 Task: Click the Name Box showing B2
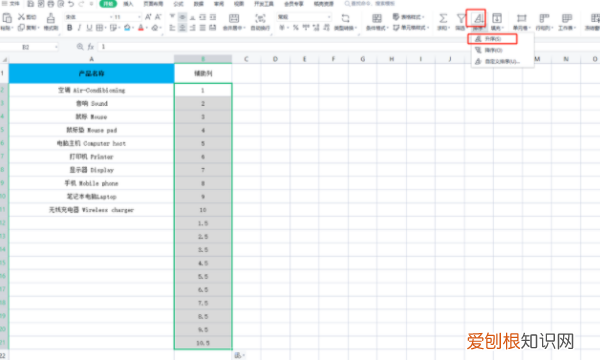pyautogui.click(x=26, y=47)
